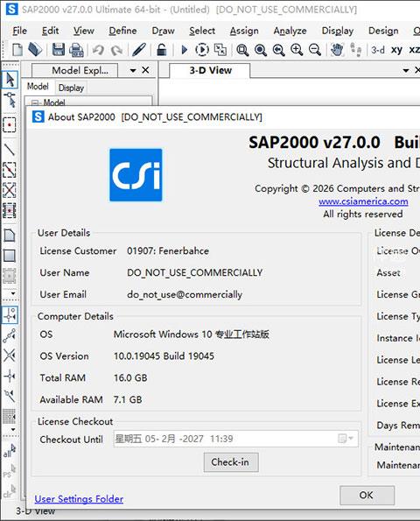This screenshot has width=420, height=521.
Task: Switch to the 3-d view button
Action: [378, 50]
